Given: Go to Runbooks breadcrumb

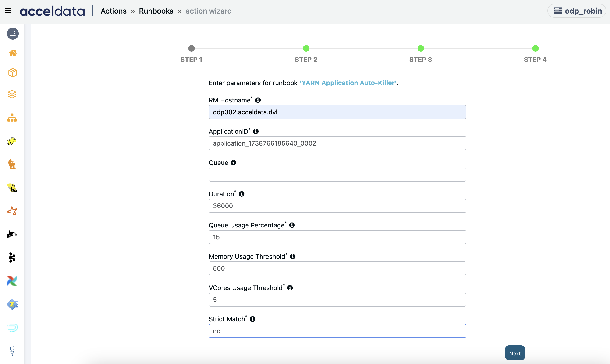Looking at the screenshot, I should tap(156, 11).
